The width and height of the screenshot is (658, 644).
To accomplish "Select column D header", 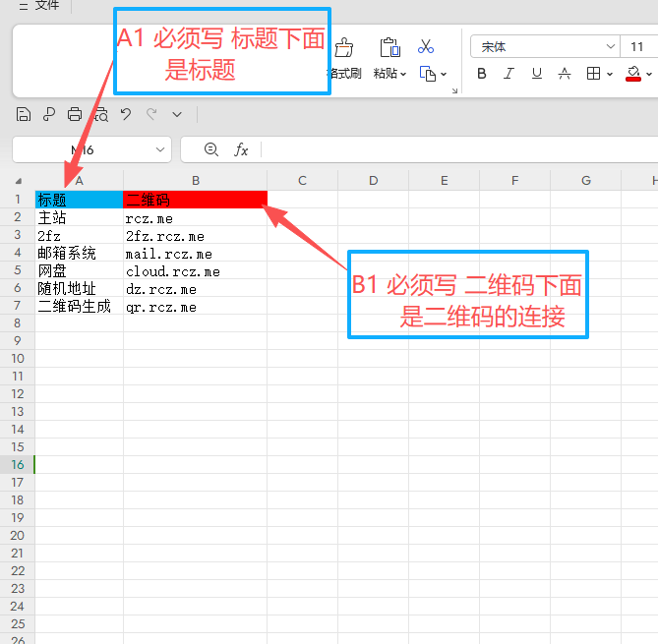I will pyautogui.click(x=373, y=180).
